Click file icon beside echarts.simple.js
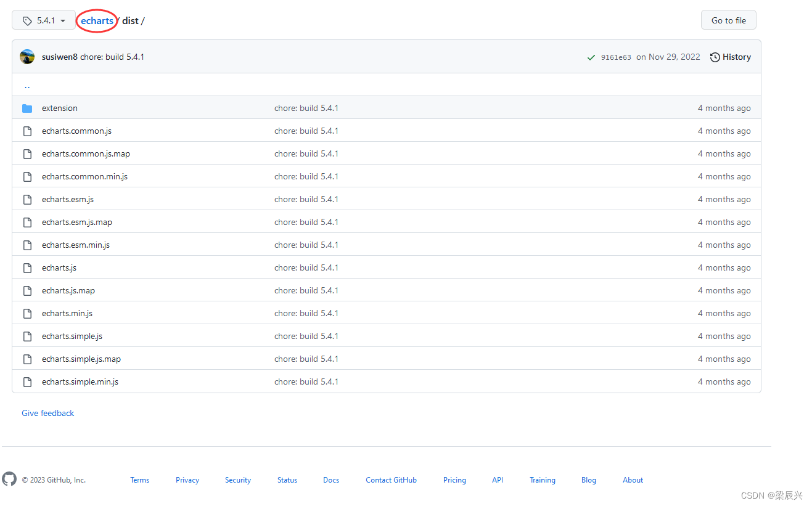Viewport: 812px width, 506px height. tap(27, 336)
